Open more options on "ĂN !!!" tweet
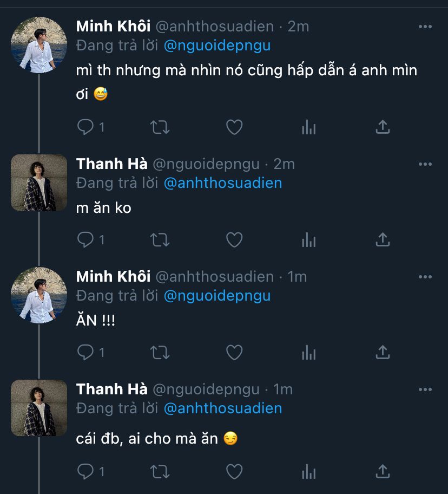 [x=425, y=277]
